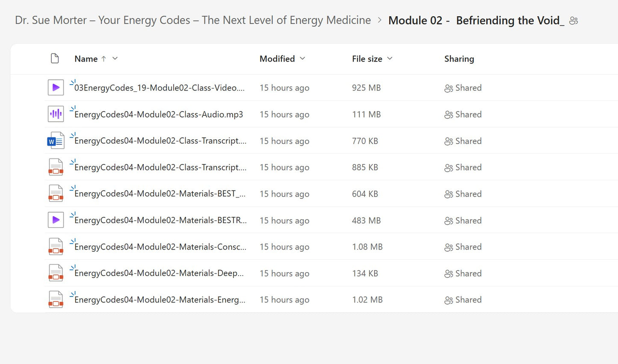Viewport: 618px width, 364px height.
Task: Click the video icon for Materials-BESTR file
Action: 56,220
